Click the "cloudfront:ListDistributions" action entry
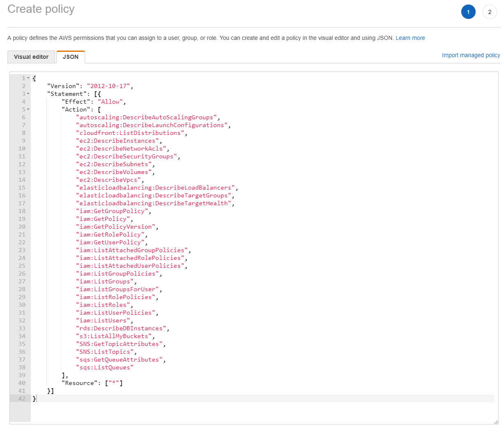The width and height of the screenshot is (504, 429). point(130,133)
